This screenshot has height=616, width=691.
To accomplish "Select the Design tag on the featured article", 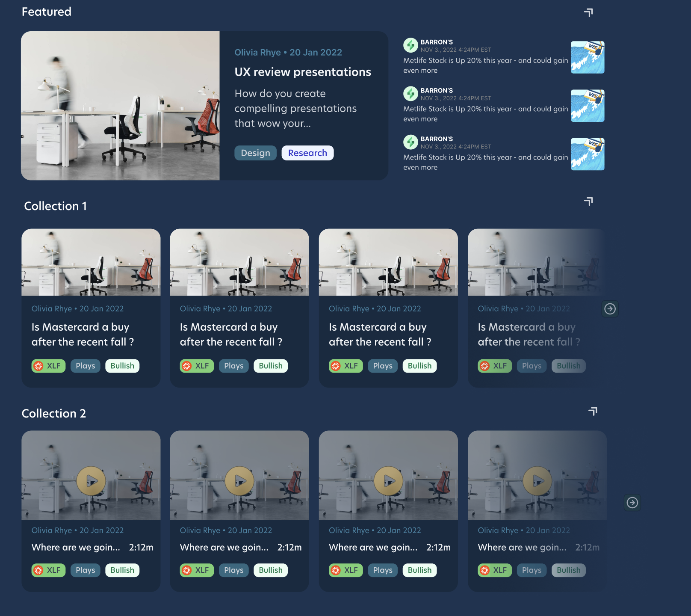I will (x=255, y=153).
